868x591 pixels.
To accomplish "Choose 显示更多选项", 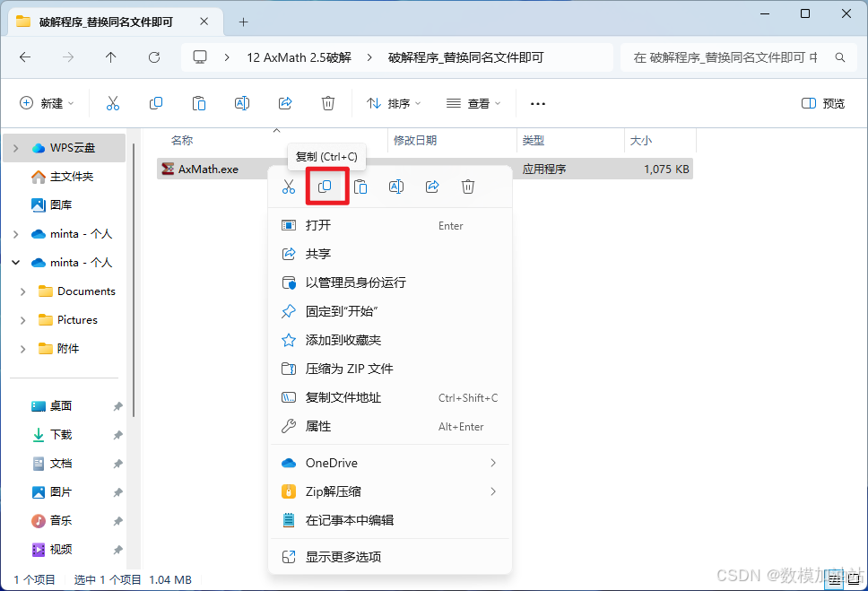I will tap(390, 557).
